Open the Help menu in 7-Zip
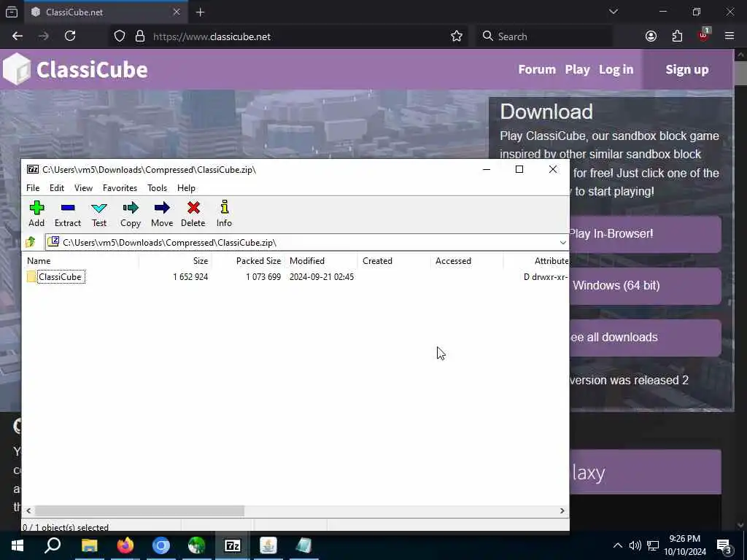Viewport: 747px width, 560px height. tap(186, 188)
